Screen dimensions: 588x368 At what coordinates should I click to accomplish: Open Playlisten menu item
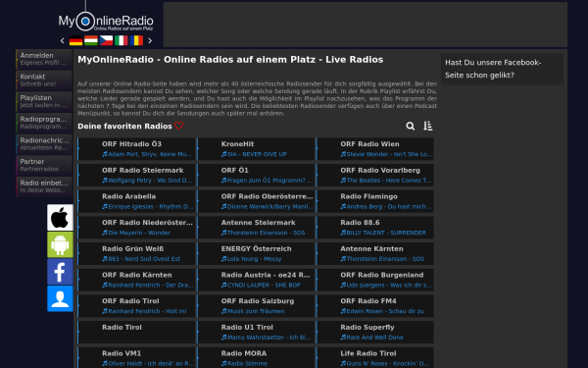click(44, 101)
